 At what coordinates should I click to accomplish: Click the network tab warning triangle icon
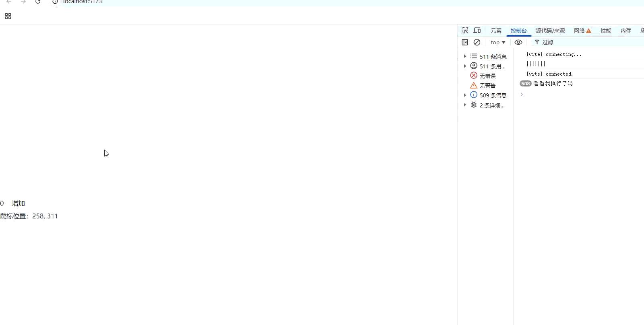[588, 31]
